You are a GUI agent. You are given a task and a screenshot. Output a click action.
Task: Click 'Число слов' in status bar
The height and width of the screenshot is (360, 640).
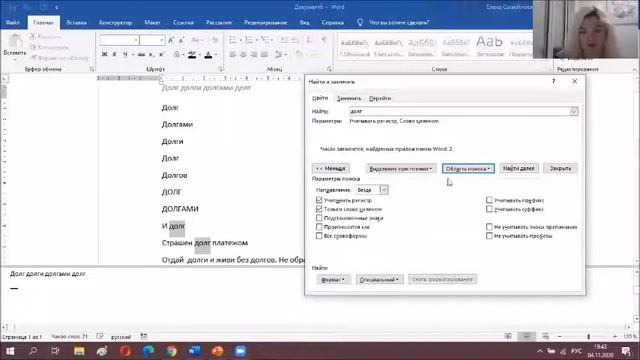[x=69, y=337]
